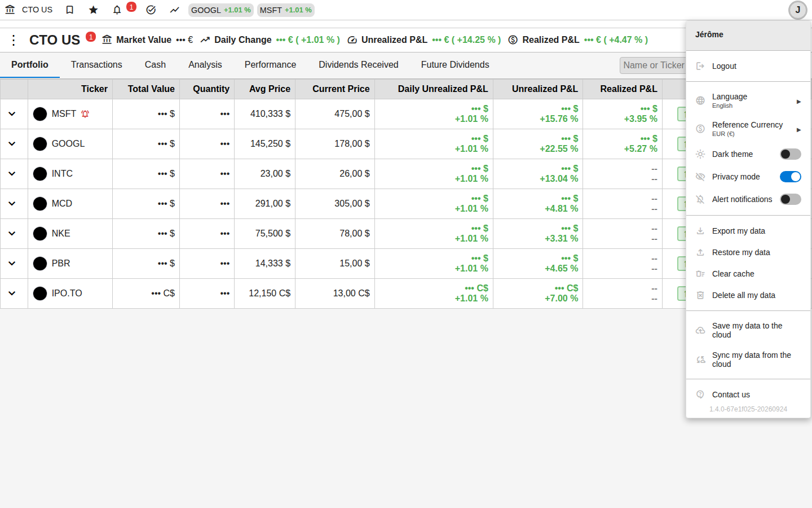
Task: Open the Analysis tab
Action: coord(205,65)
